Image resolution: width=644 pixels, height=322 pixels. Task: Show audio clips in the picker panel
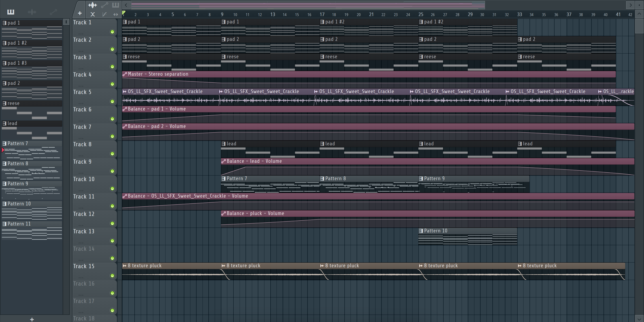32,12
